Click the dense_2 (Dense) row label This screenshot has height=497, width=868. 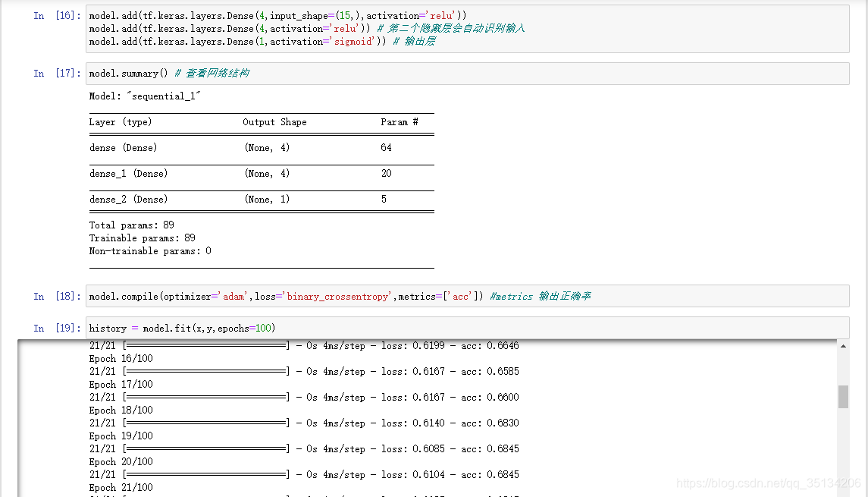(128, 200)
